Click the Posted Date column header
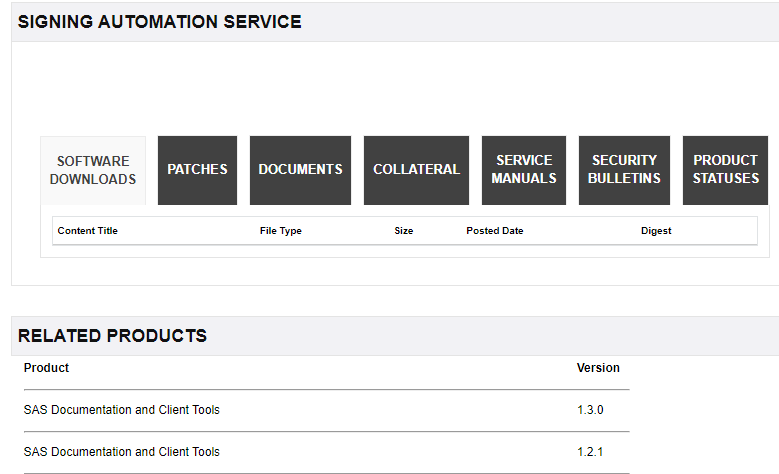779x474 pixels. pos(494,231)
